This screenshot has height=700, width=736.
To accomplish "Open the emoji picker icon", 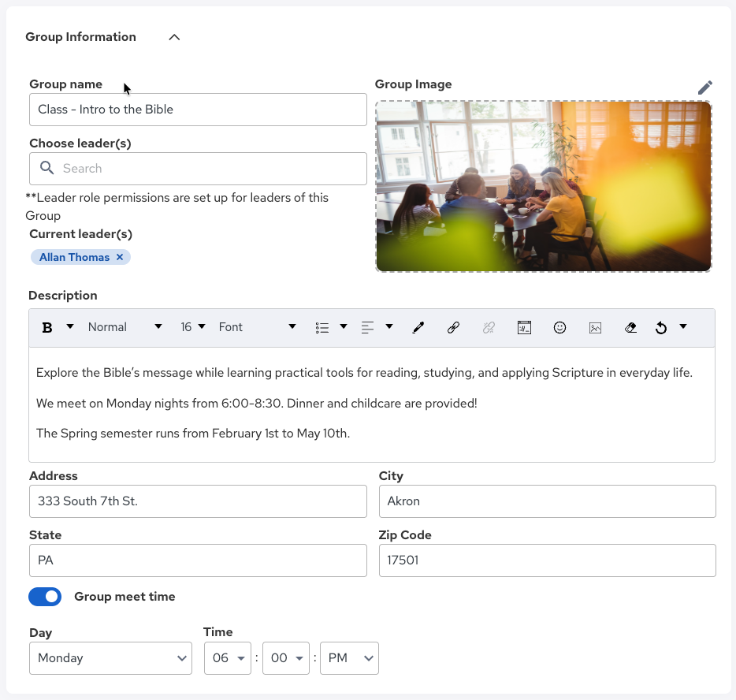I will pyautogui.click(x=559, y=328).
